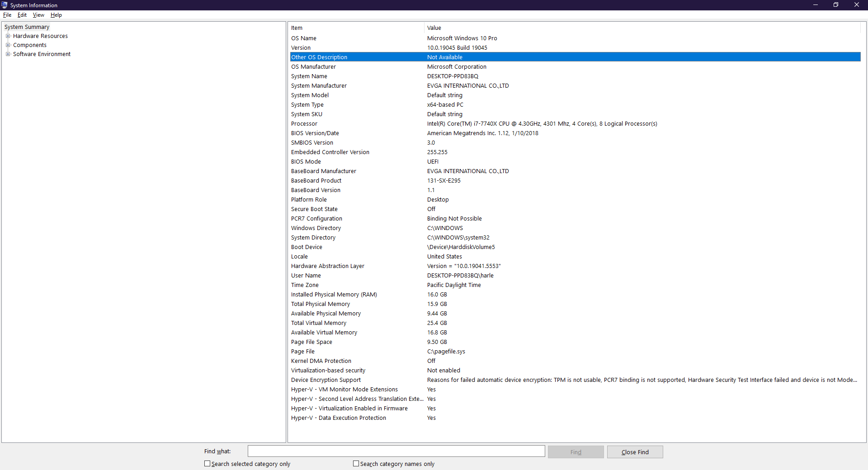Select the System Type row
The height and width of the screenshot is (470, 868).
coord(575,105)
